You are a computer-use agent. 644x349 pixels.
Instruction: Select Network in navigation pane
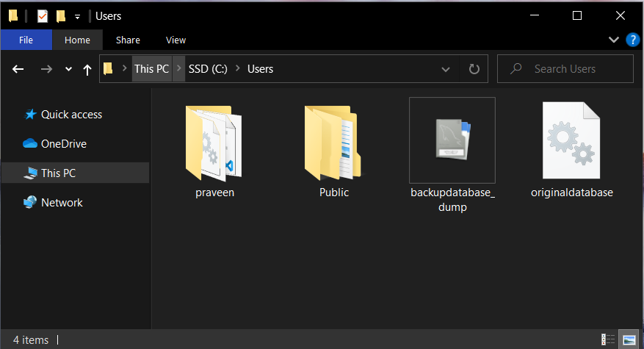click(75, 202)
